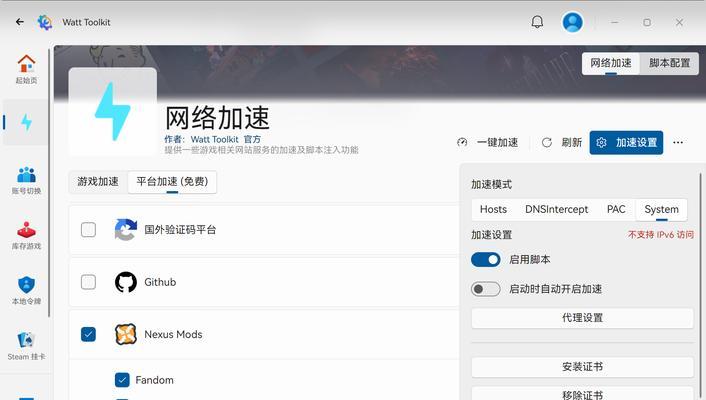The image size is (706, 400).
Task: Go back with the arrow icon
Action: [19, 22]
